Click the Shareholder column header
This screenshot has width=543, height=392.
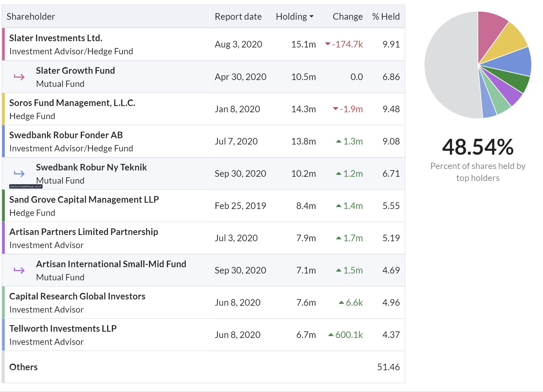coord(31,16)
